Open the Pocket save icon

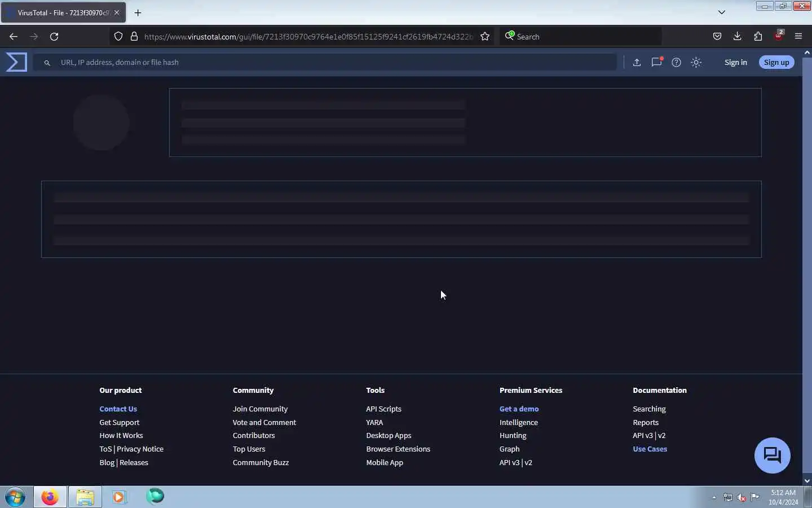tap(717, 37)
